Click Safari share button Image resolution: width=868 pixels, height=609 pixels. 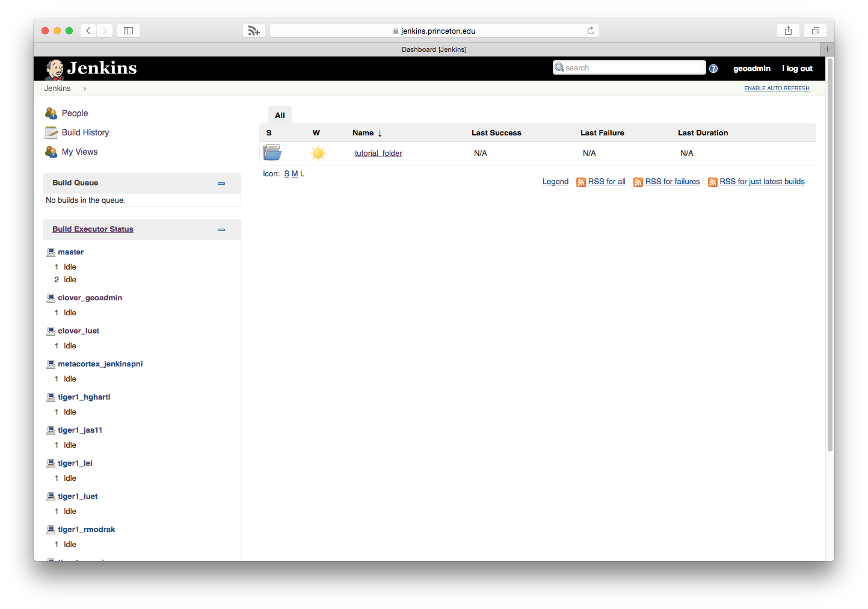click(788, 31)
